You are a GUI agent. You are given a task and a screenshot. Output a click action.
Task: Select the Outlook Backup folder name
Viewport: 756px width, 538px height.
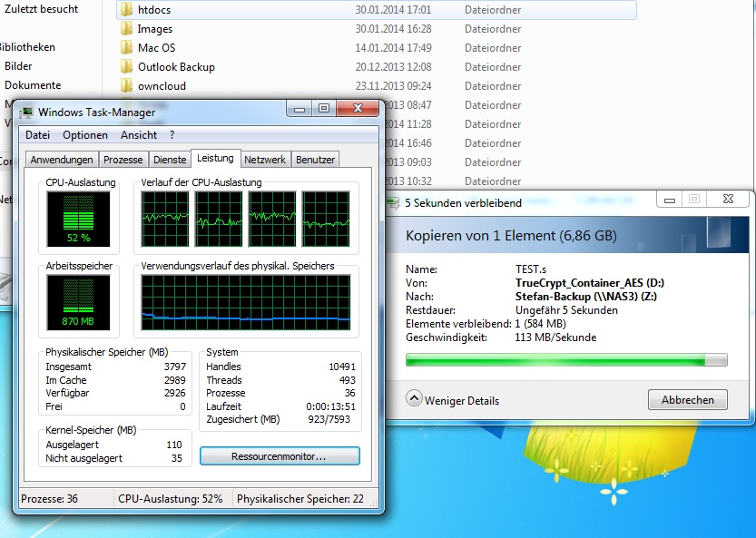176,67
